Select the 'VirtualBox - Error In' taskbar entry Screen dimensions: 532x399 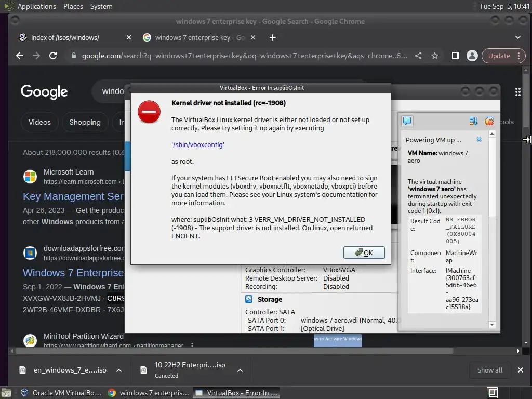pos(236,393)
